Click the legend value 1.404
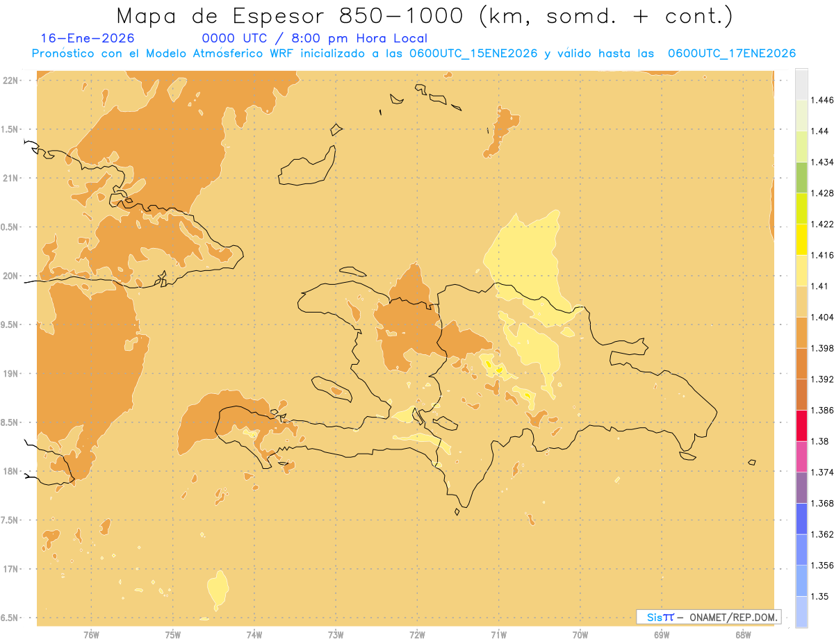834x644 pixels. click(822, 317)
